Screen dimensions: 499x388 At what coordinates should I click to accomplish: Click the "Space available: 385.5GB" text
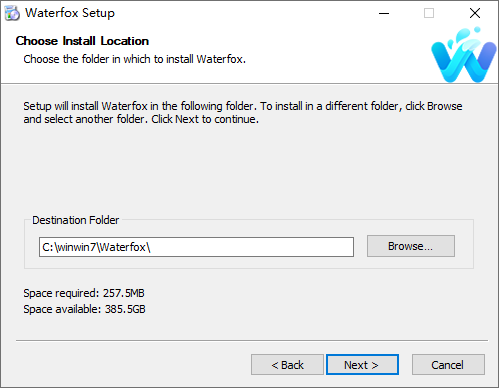coord(84,309)
